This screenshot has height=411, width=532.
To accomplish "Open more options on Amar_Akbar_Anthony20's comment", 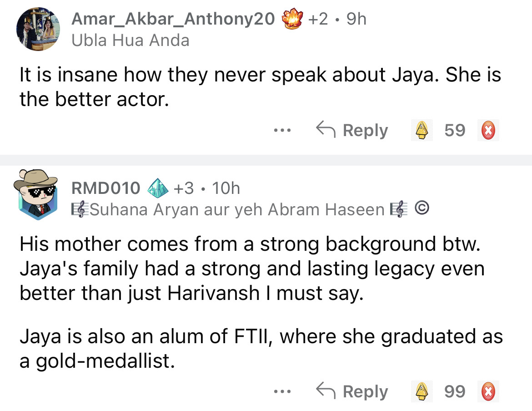I will click(282, 131).
